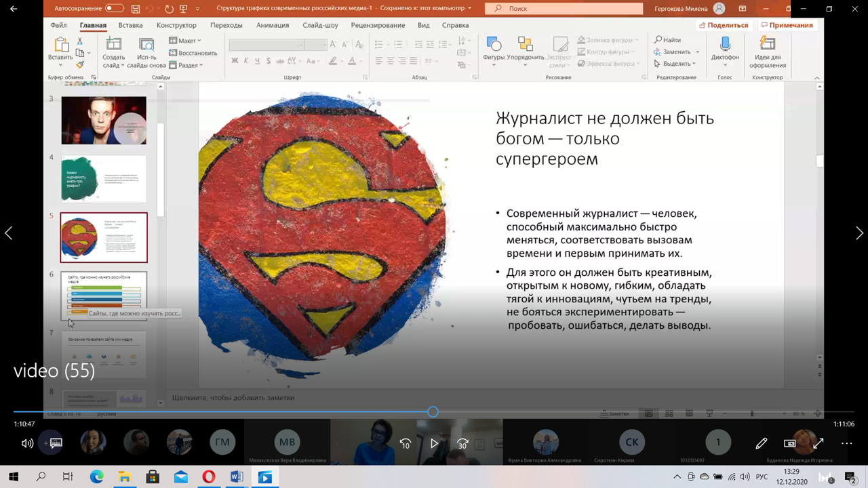Image resolution: width=868 pixels, height=488 pixels.
Task: Click Заметки in PowerPoint status bar
Action: [615, 413]
